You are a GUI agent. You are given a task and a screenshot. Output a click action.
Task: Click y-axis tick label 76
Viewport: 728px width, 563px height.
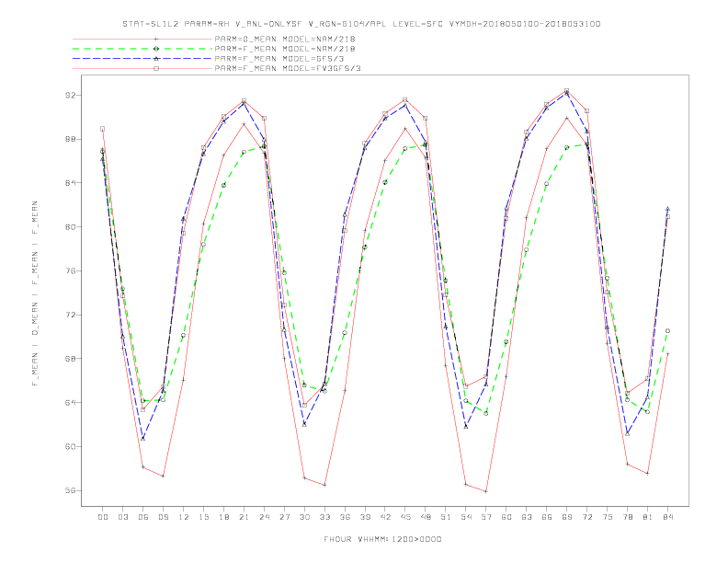pos(69,270)
